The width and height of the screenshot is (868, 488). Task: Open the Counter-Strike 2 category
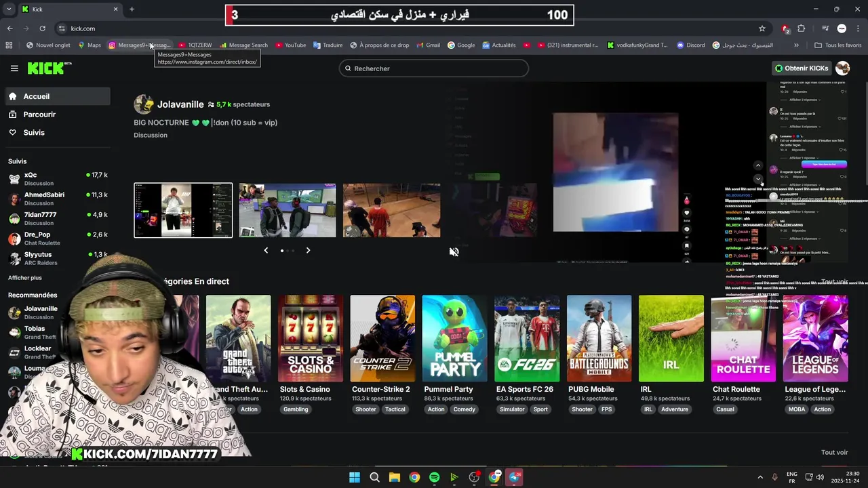coord(382,338)
